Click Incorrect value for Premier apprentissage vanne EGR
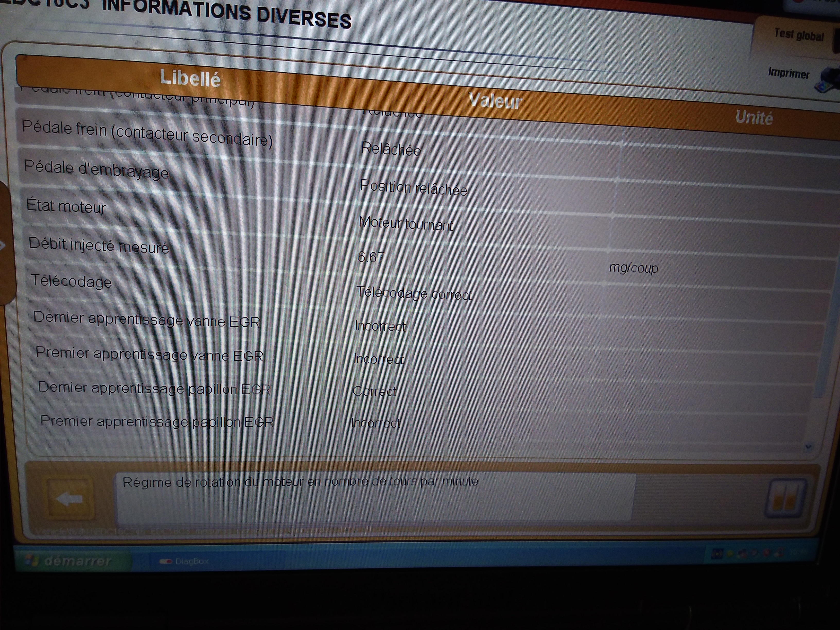Screen dimensions: 840x630 coord(379,359)
